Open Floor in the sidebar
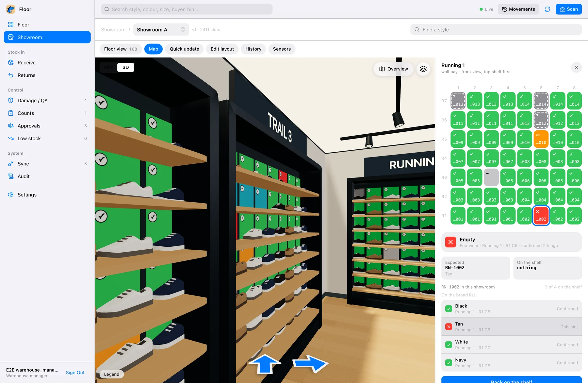This screenshot has width=588, height=383. 47,25
